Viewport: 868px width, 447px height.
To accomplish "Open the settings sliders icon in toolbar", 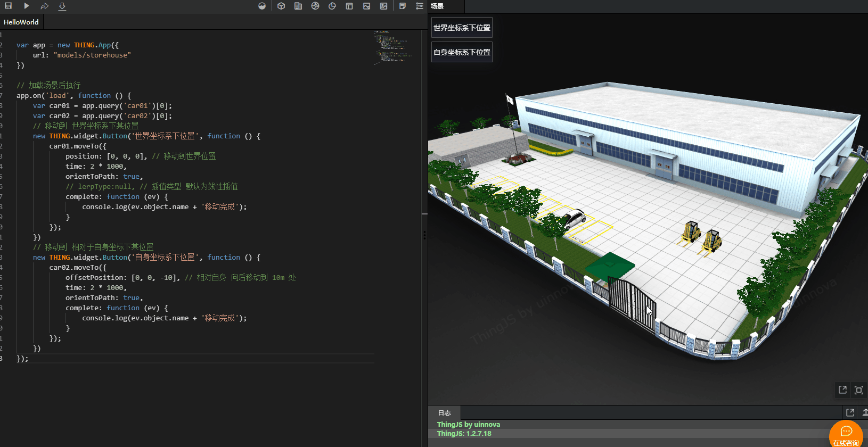I will [x=420, y=6].
